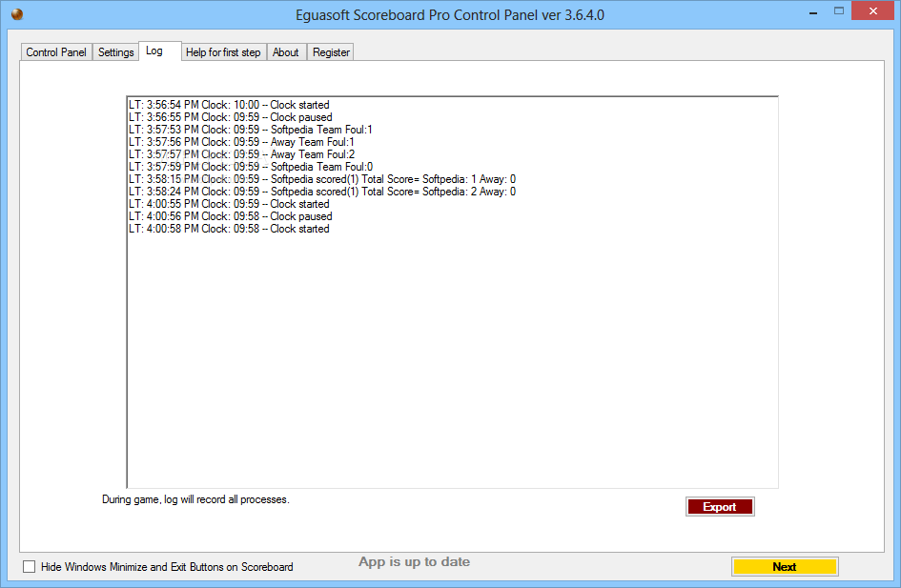
Task: Click the Eguasoft basketball app icon
Action: (x=16, y=14)
